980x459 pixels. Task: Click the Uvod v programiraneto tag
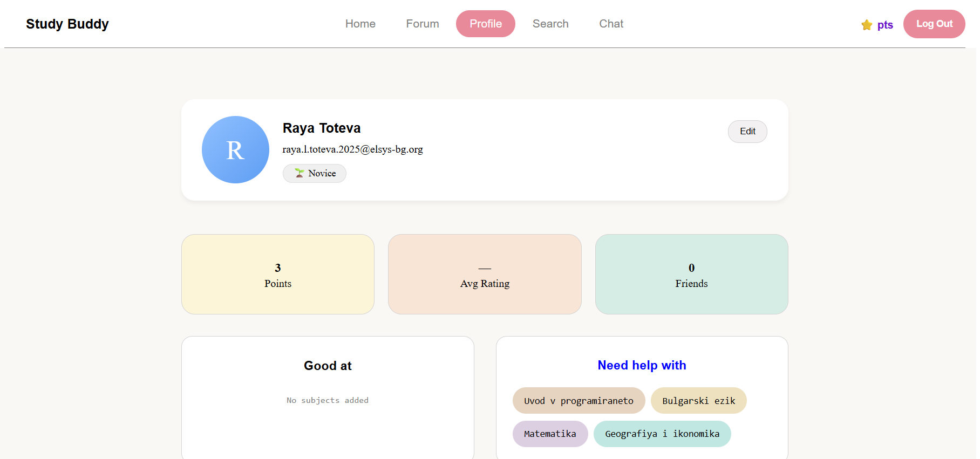tap(579, 401)
